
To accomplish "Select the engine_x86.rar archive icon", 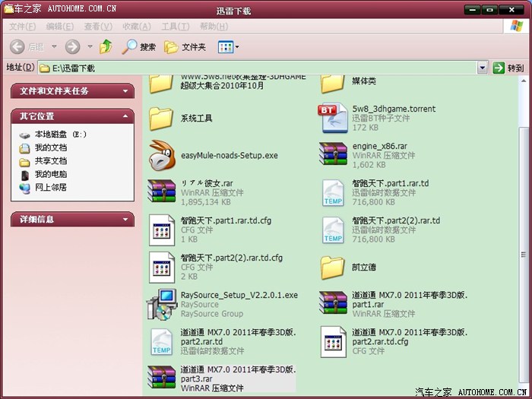I will point(333,154).
